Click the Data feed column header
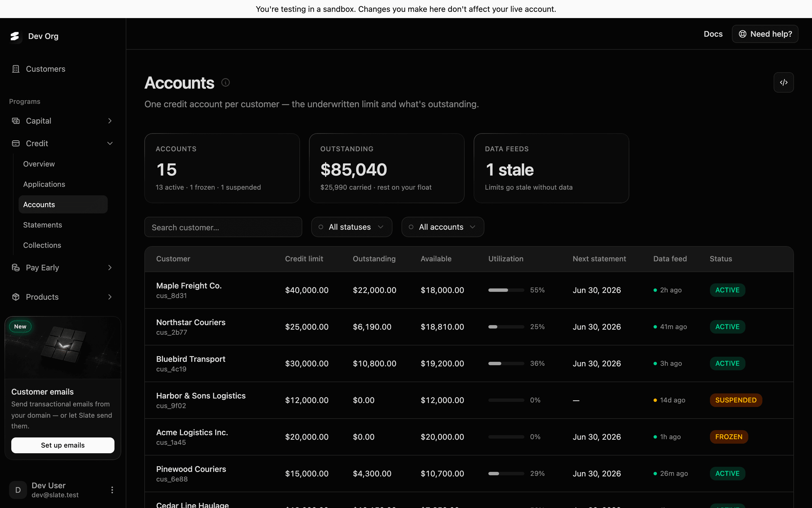 click(x=670, y=259)
